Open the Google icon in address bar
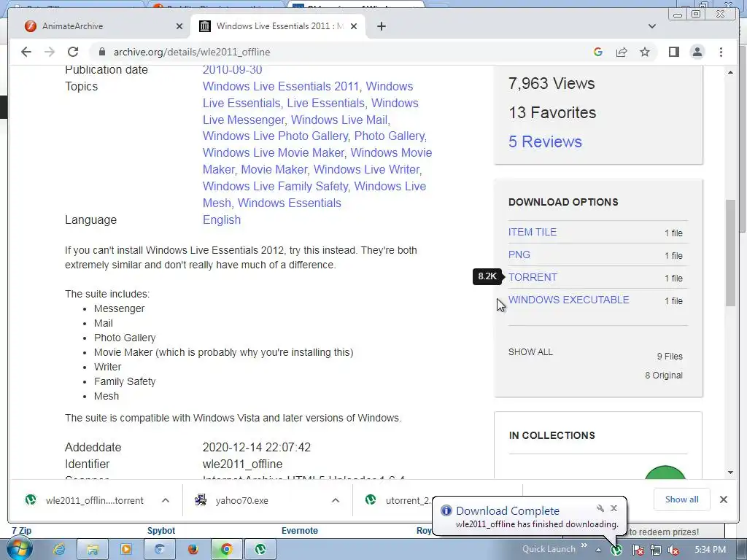747x560 pixels. [598, 52]
